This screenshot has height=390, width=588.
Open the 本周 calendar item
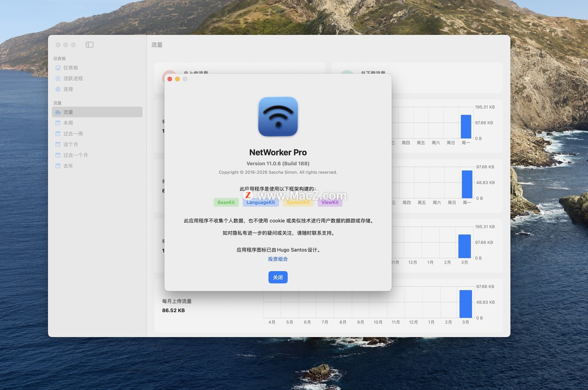[68, 123]
